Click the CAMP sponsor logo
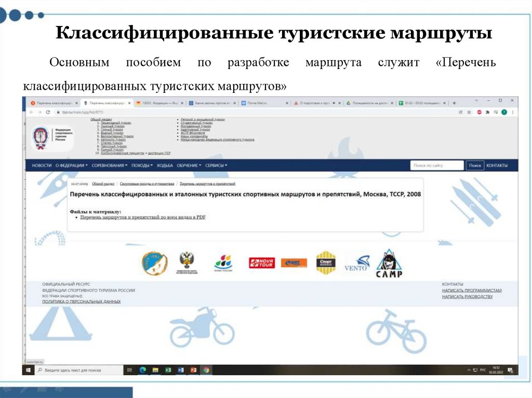This screenshot has height=398, width=532. [389, 263]
